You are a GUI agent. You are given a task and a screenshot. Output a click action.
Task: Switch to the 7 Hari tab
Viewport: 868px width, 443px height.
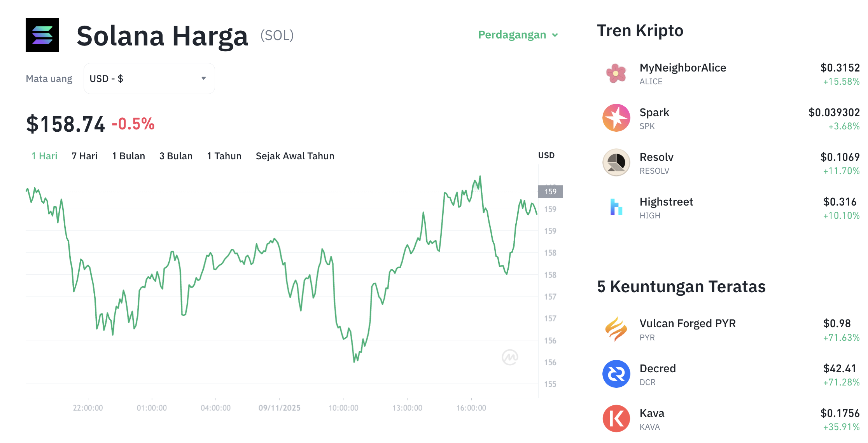click(84, 156)
